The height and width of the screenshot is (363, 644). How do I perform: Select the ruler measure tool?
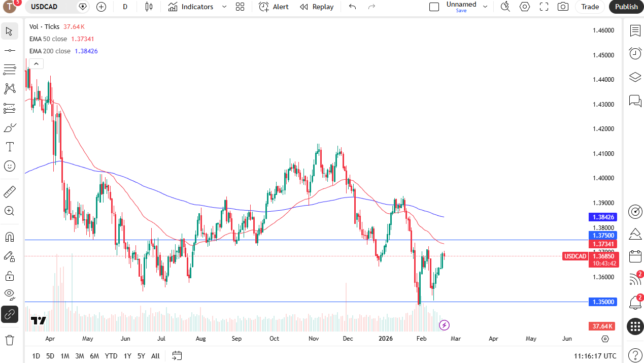[9, 192]
